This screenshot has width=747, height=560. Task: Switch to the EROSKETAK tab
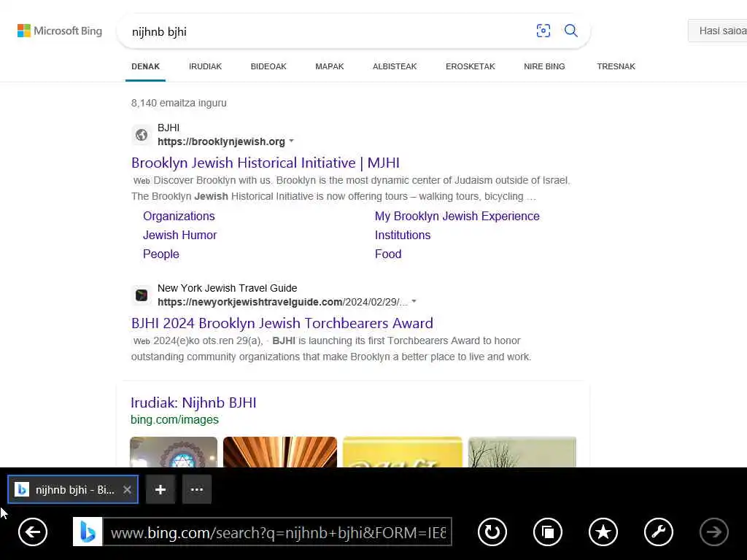471,66
